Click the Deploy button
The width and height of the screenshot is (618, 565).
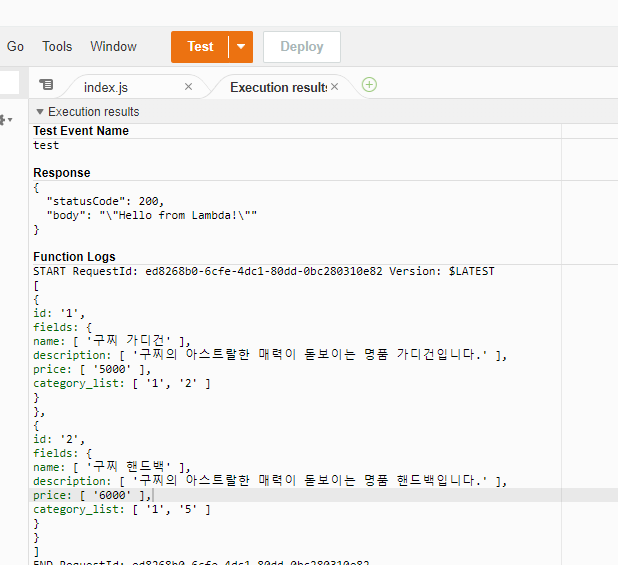(x=301, y=47)
